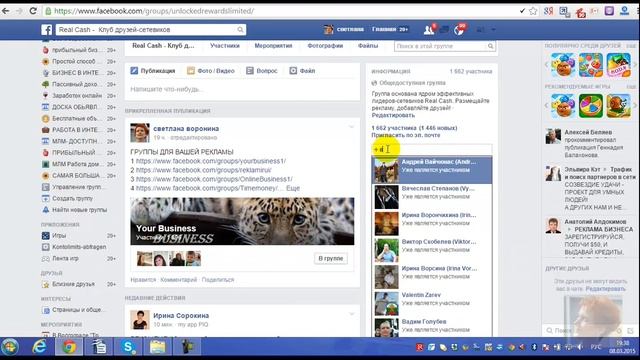This screenshot has height=360, width=640.
Task: Click Редактировать link in chat panel
Action: click(605, 289)
